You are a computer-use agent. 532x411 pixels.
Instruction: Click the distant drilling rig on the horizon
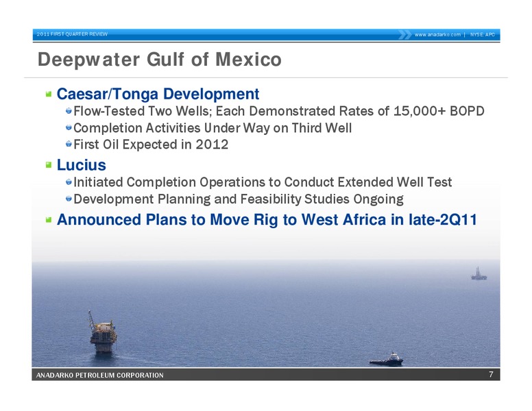pos(479,273)
